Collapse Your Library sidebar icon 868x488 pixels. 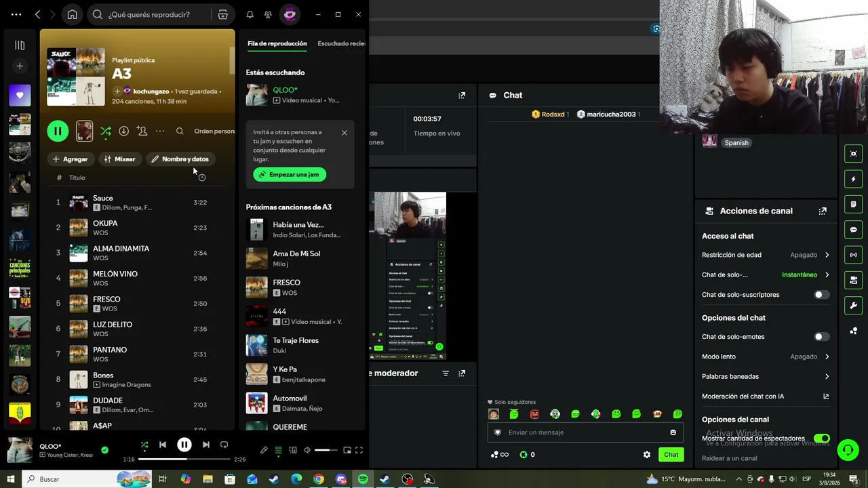(20, 45)
